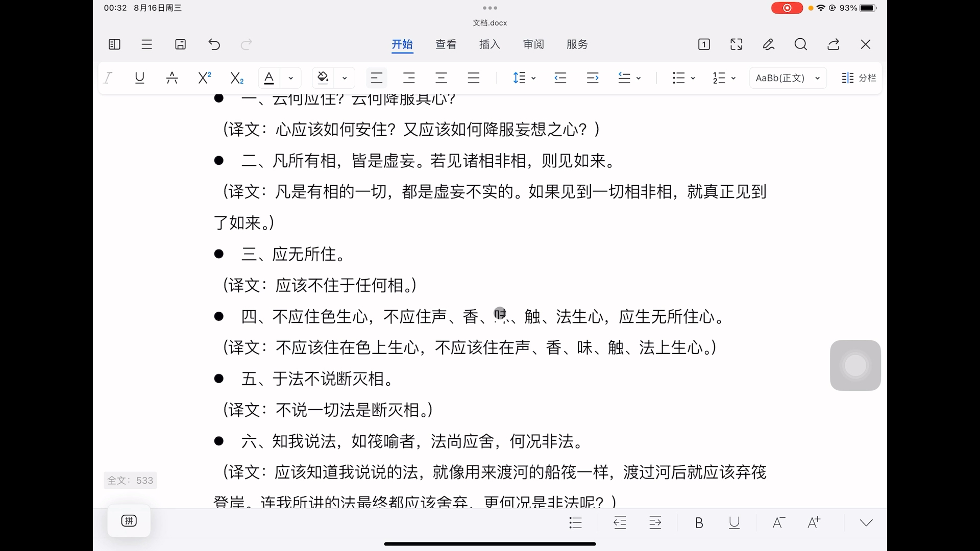Open the outline list menu icon
980x551 pixels.
click(x=147, y=44)
